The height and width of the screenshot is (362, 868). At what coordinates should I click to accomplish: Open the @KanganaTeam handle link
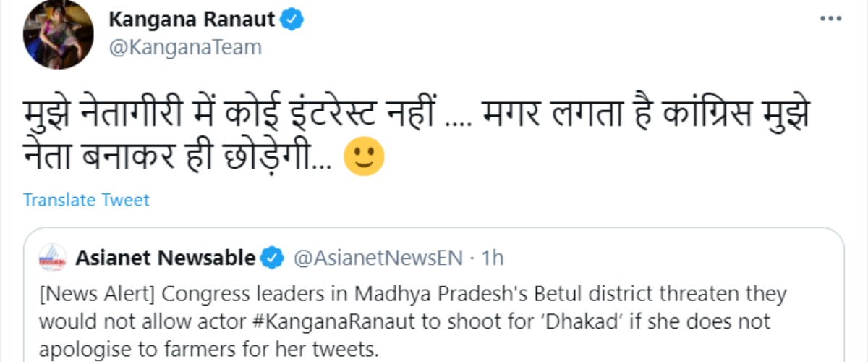click(184, 48)
